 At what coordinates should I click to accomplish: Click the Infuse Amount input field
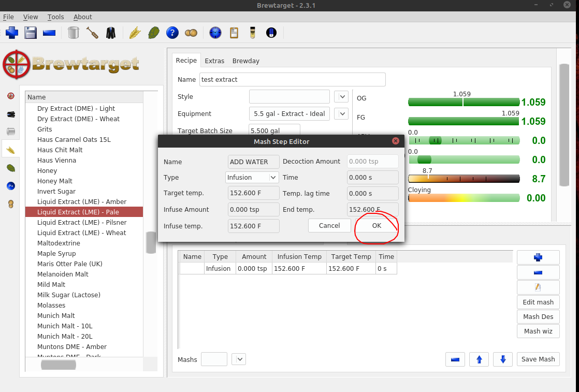tap(254, 209)
